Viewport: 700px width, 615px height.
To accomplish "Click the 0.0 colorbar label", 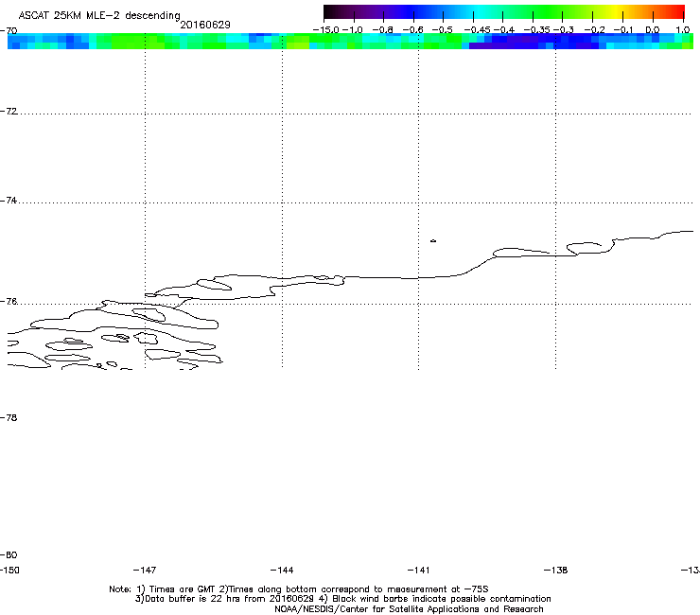I will (653, 30).
